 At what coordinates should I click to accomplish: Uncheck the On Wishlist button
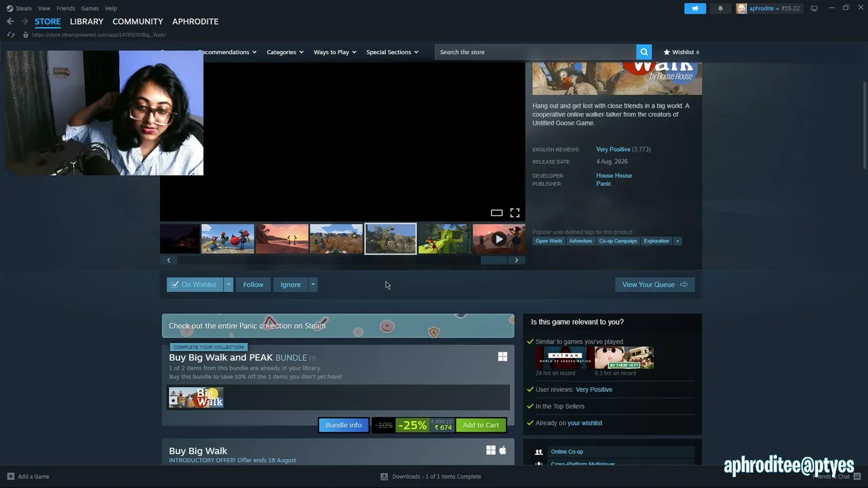[x=195, y=285]
